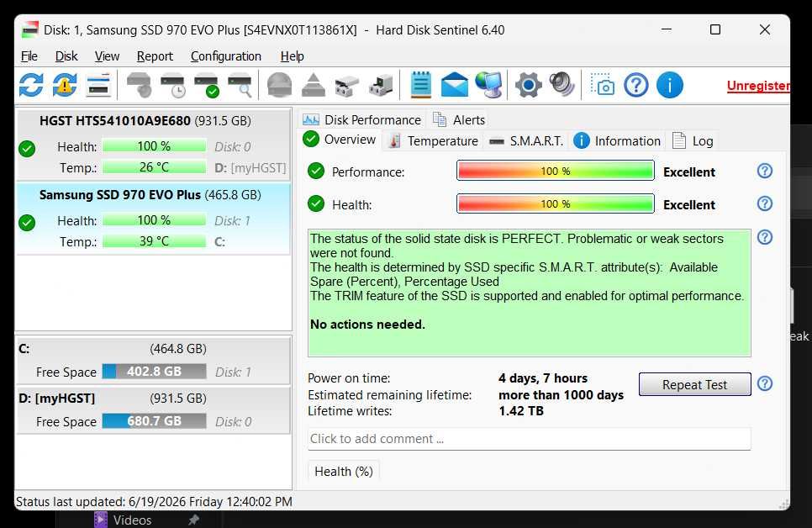812x528 pixels.
Task: Click the blue info about icon
Action: tap(670, 85)
